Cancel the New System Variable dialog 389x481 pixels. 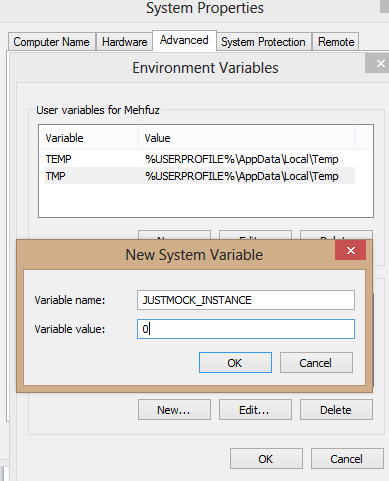click(x=316, y=363)
